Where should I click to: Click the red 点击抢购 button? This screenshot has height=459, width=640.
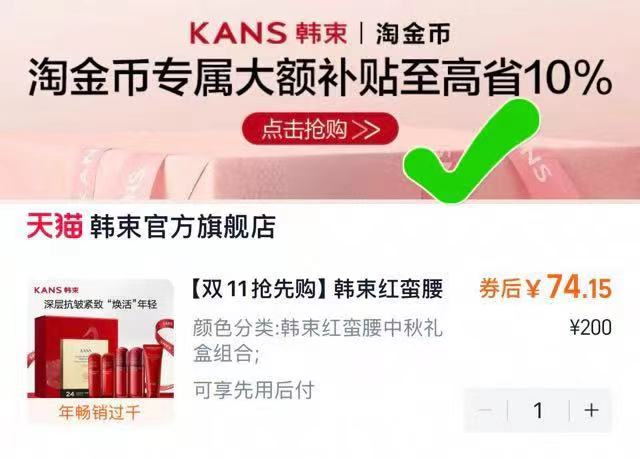(x=320, y=129)
